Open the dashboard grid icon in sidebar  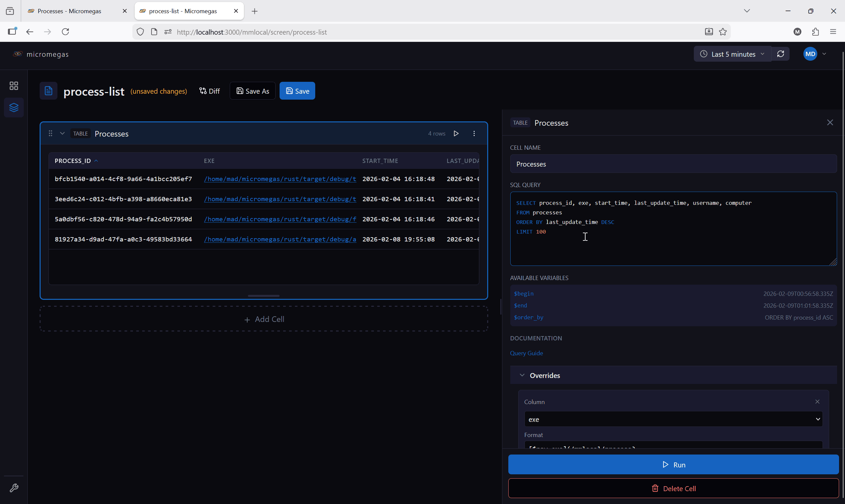tap(14, 85)
